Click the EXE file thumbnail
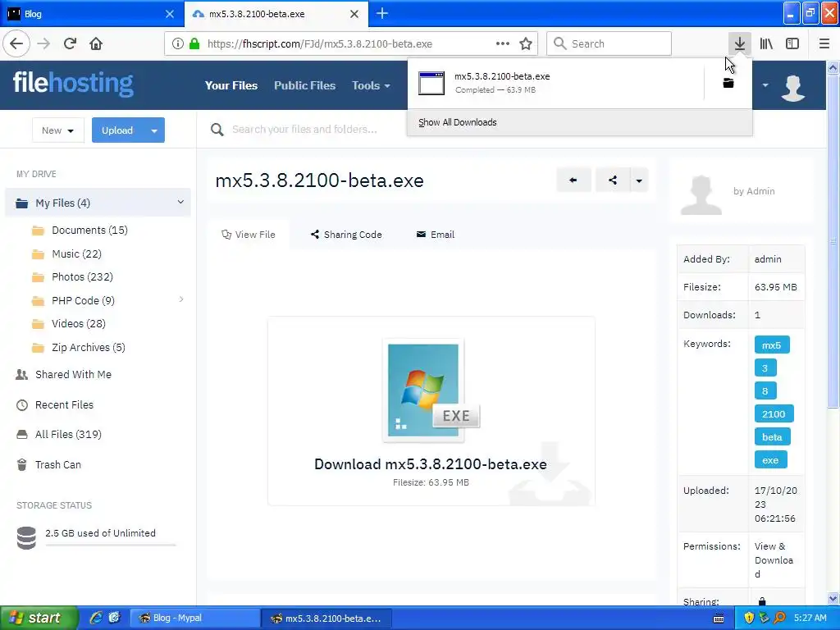The image size is (840, 630). 431,390
